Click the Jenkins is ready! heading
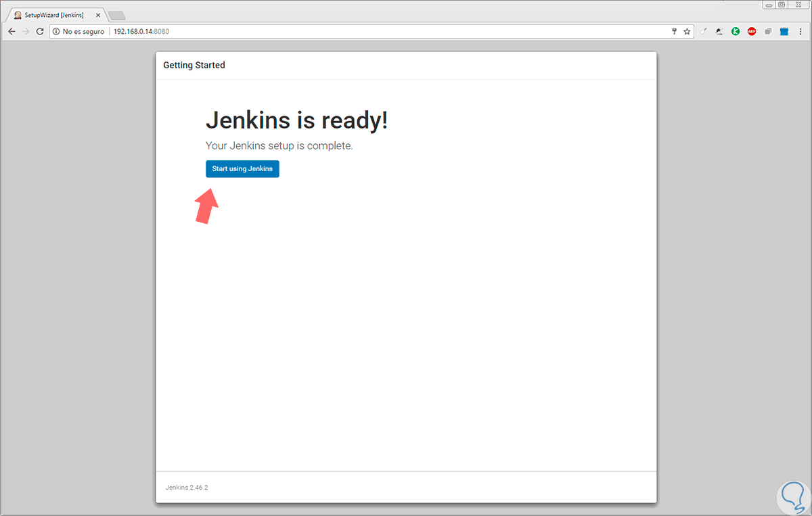Viewport: 812px width, 516px height. coord(297,120)
